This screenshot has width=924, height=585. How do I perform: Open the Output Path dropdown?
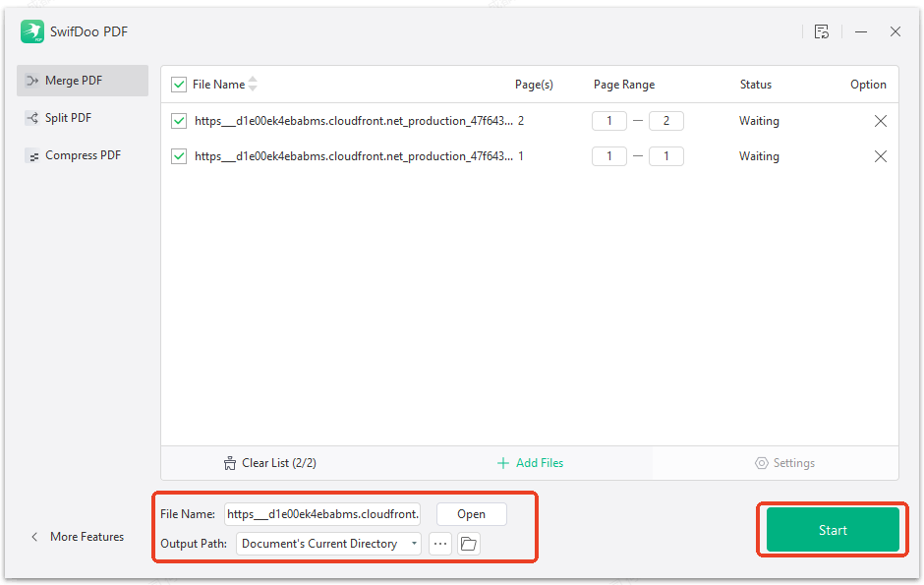point(414,543)
